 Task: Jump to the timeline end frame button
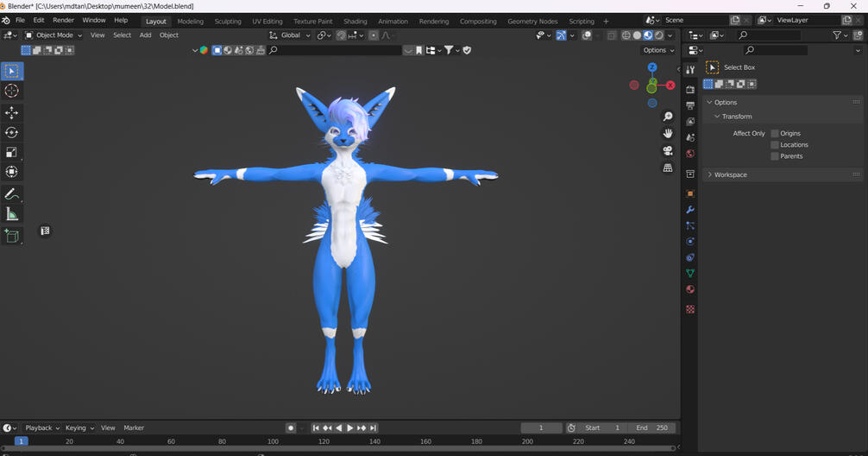(374, 427)
